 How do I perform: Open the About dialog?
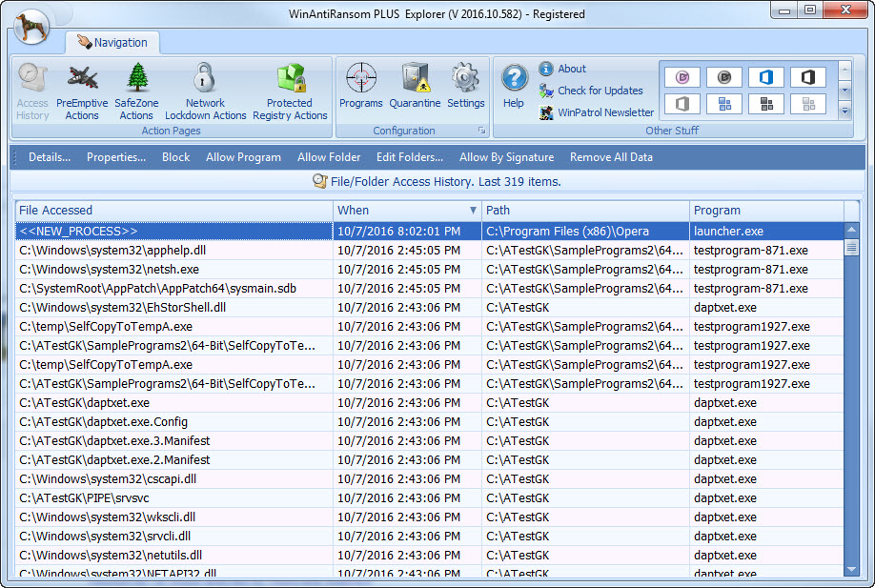[x=562, y=69]
